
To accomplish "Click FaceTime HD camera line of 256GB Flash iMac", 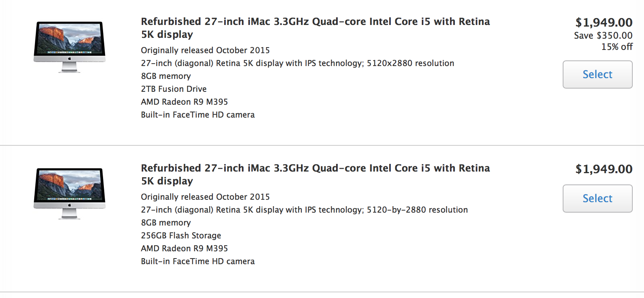I will pyautogui.click(x=198, y=261).
